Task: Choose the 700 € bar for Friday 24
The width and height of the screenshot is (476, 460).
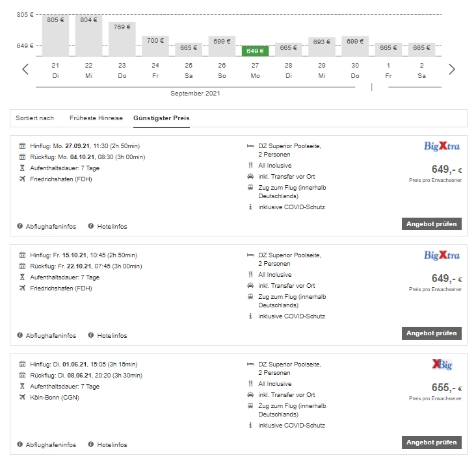Action: pyautogui.click(x=155, y=46)
